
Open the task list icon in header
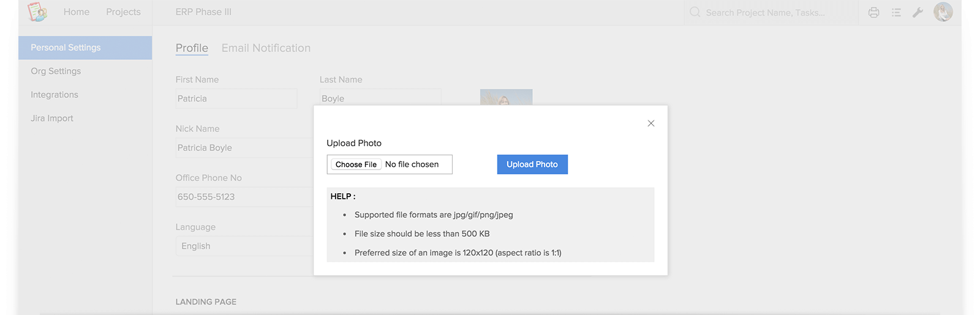point(896,12)
